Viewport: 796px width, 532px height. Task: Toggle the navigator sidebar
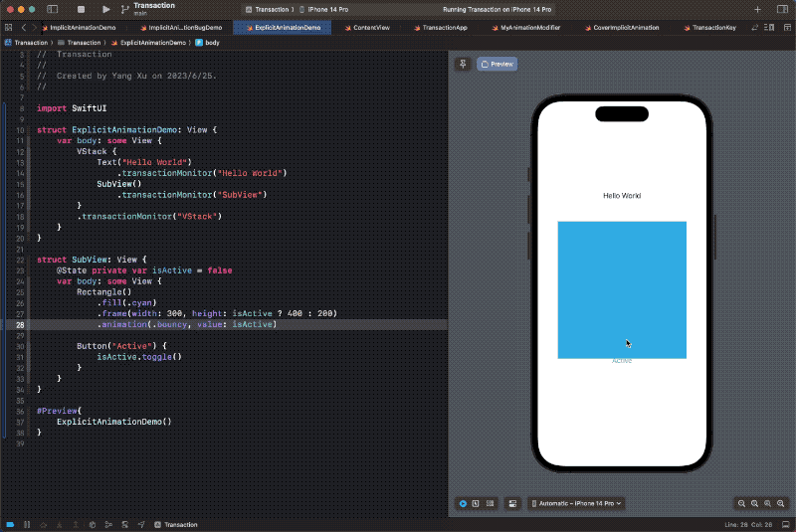point(53,9)
